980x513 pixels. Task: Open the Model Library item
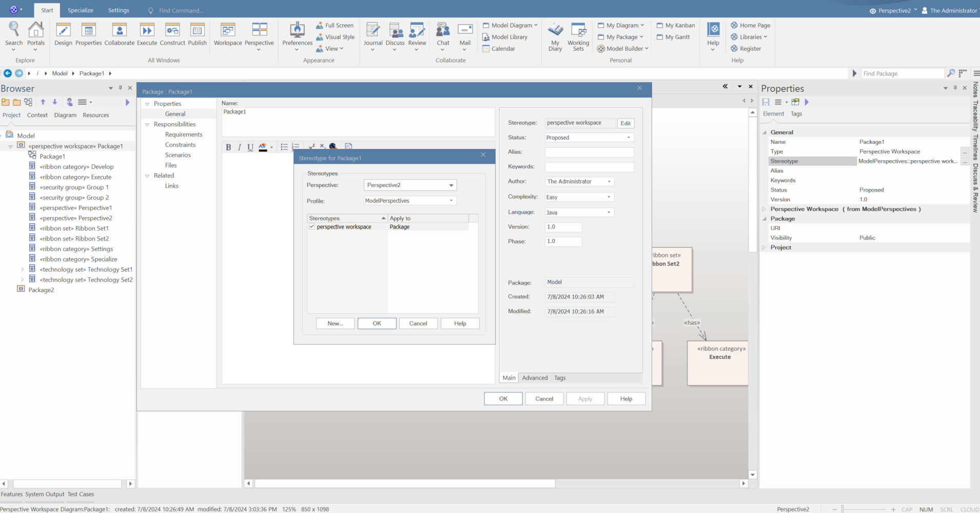505,37
